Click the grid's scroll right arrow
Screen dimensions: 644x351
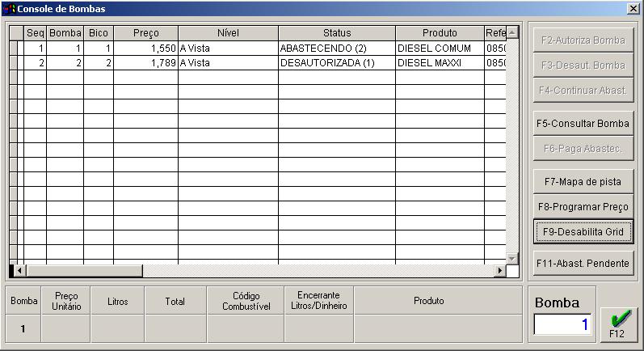500,270
